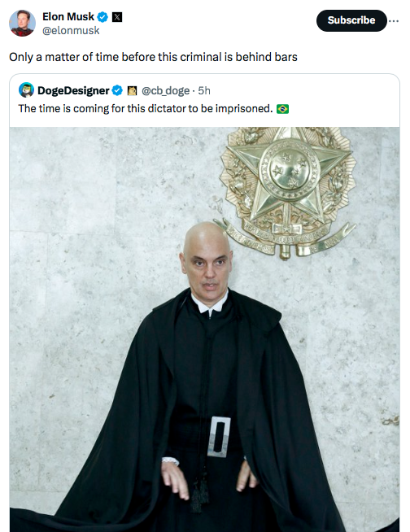
Task: Click the Elon Musk display name
Action: click(68, 16)
